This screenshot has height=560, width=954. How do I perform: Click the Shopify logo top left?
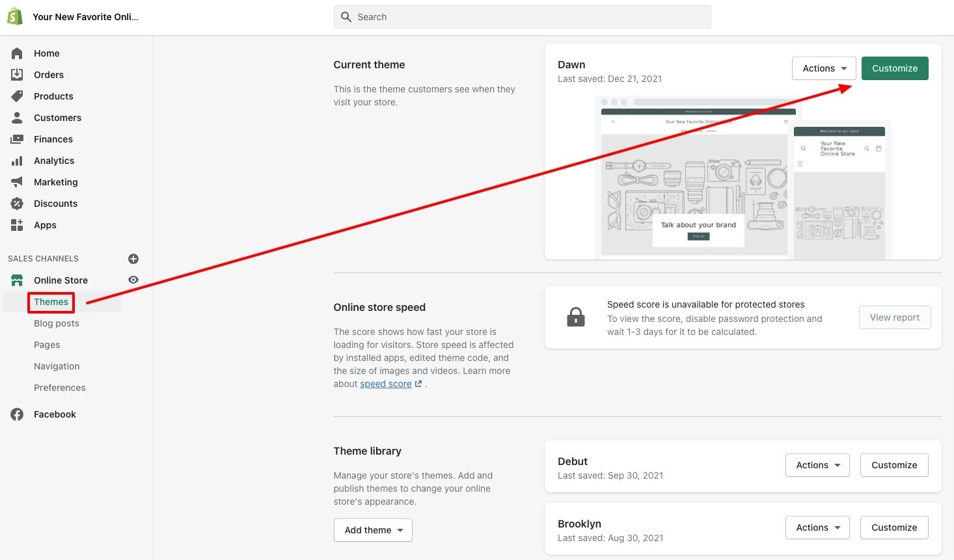14,16
